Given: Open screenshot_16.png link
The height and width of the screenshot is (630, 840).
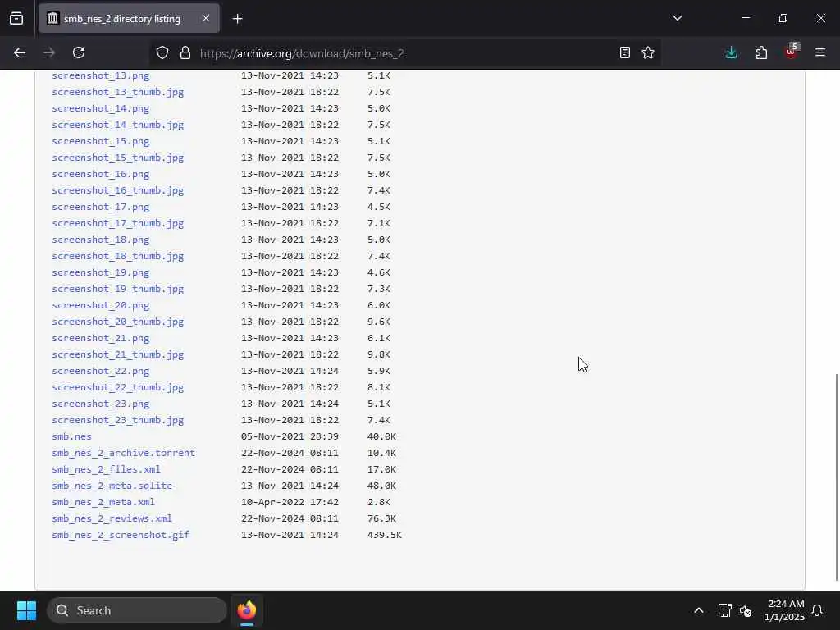Looking at the screenshot, I should (x=101, y=174).
